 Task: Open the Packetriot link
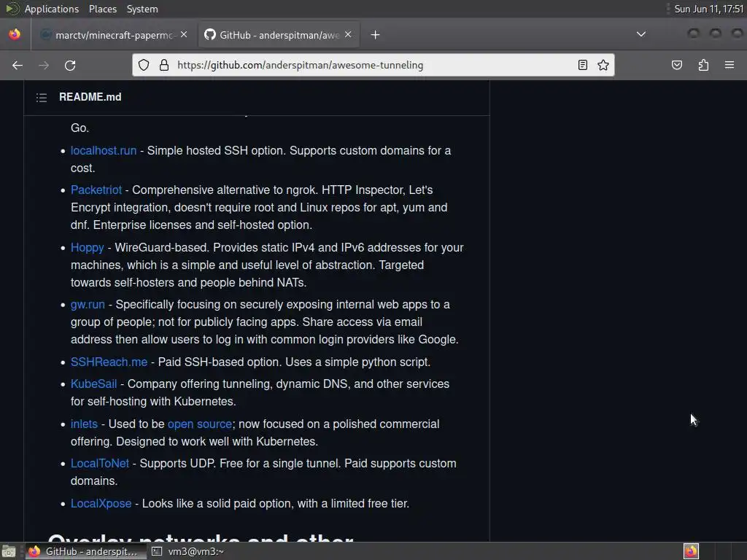(x=96, y=190)
